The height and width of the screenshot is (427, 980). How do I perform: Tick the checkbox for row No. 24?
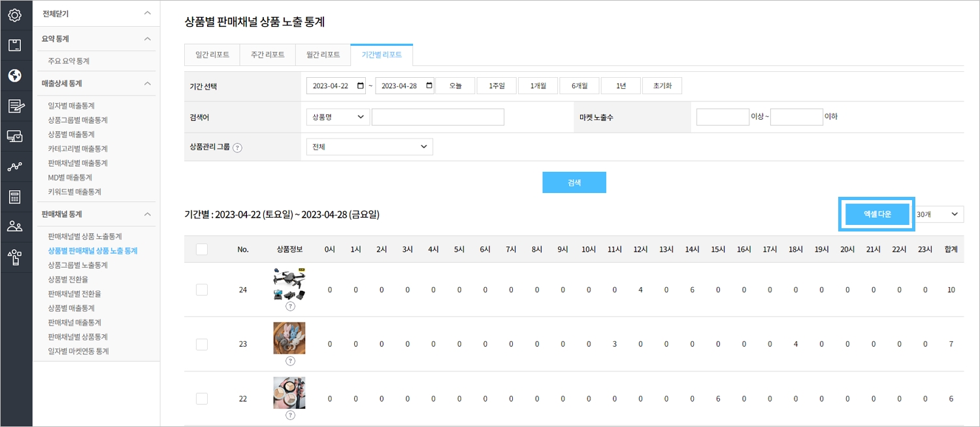click(x=202, y=290)
